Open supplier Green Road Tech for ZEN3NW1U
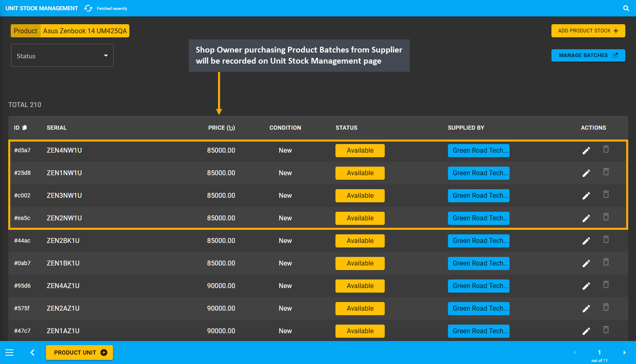Image resolution: width=636 pixels, height=364 pixels. coord(478,196)
